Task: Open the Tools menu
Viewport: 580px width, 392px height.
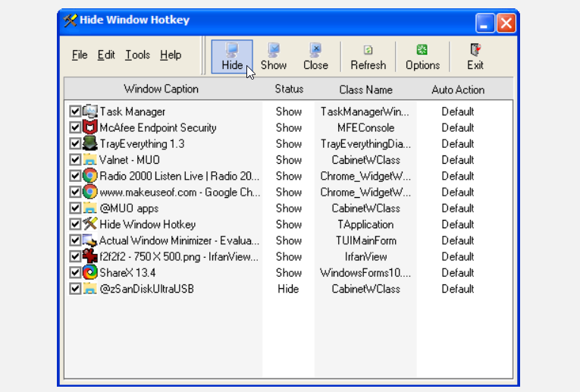Action: [137, 55]
